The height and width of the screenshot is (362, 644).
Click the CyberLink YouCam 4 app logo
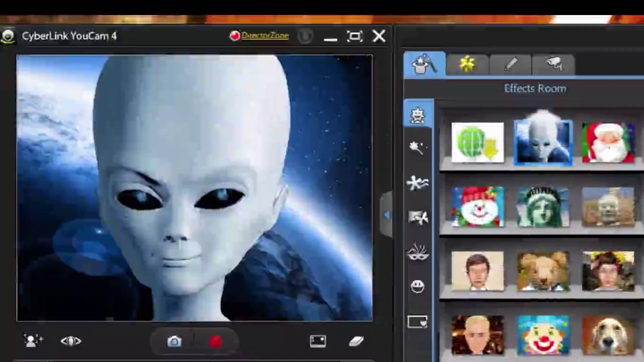7,36
